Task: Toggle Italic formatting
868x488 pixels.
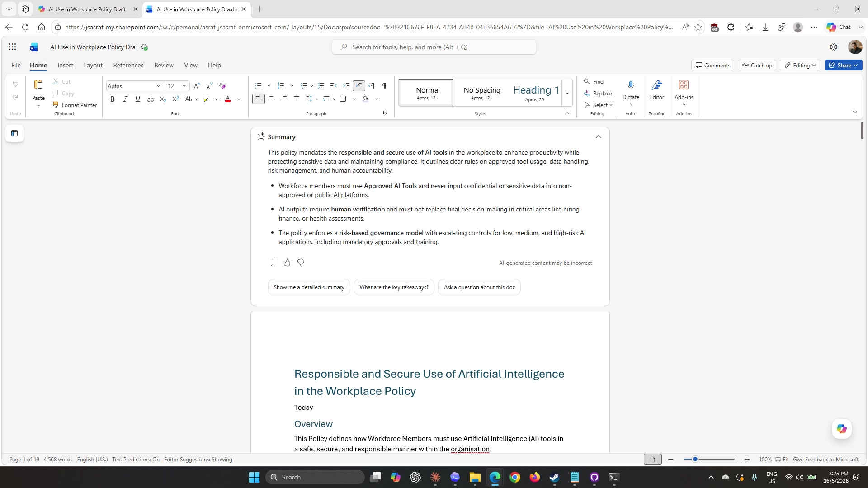Action: [x=125, y=99]
